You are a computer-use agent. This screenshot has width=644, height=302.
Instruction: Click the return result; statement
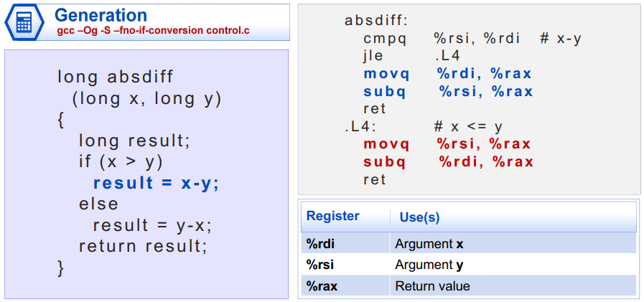point(143,246)
